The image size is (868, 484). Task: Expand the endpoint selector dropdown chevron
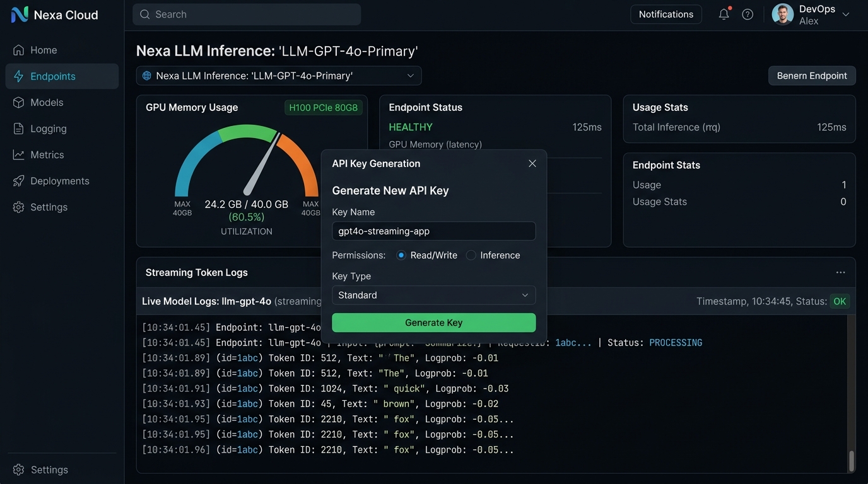click(x=411, y=76)
